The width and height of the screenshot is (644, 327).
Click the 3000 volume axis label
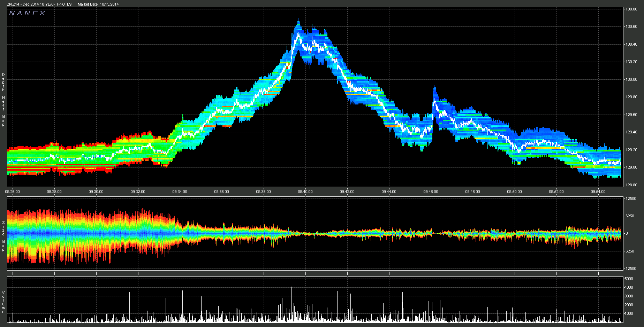[629, 296]
